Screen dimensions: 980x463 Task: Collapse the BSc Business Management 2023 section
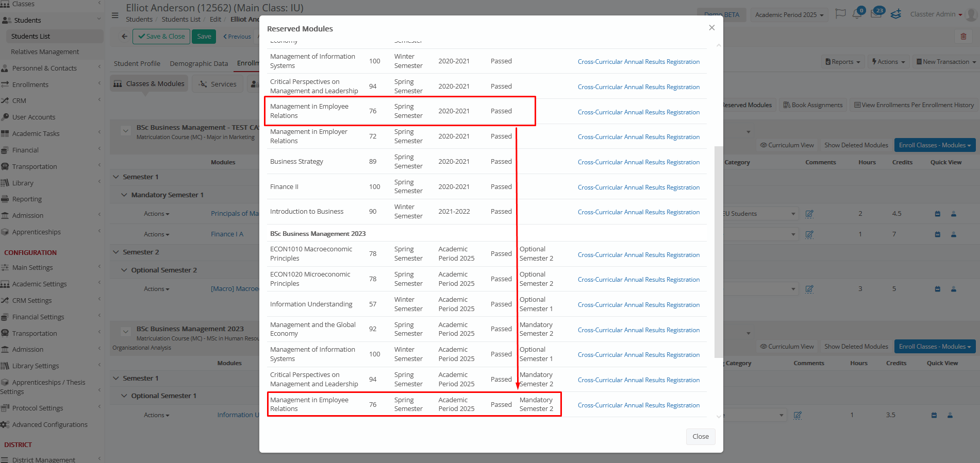tap(126, 332)
